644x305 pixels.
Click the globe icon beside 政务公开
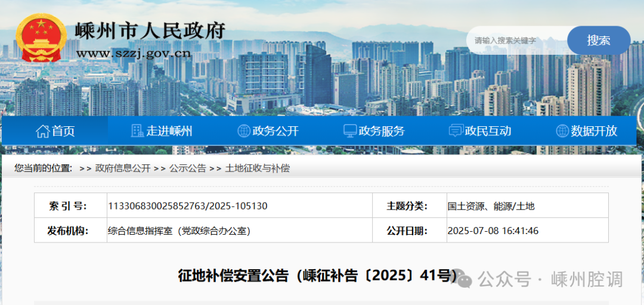point(243,131)
